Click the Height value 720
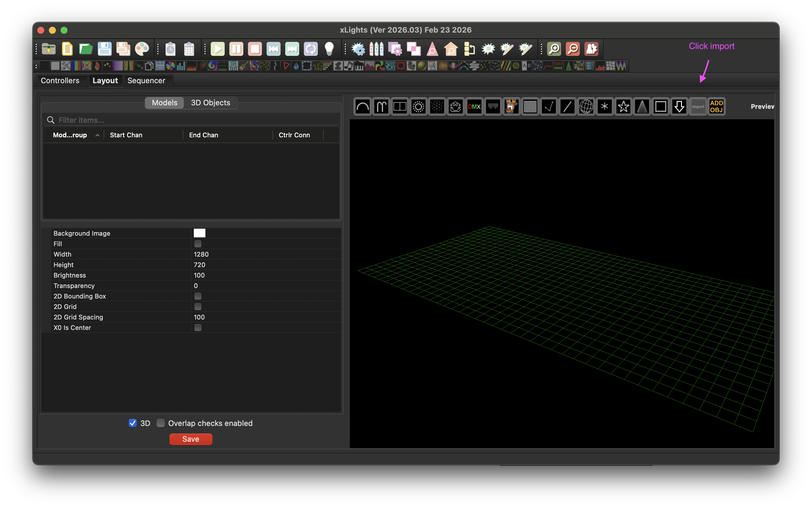The height and width of the screenshot is (508, 812). (199, 265)
